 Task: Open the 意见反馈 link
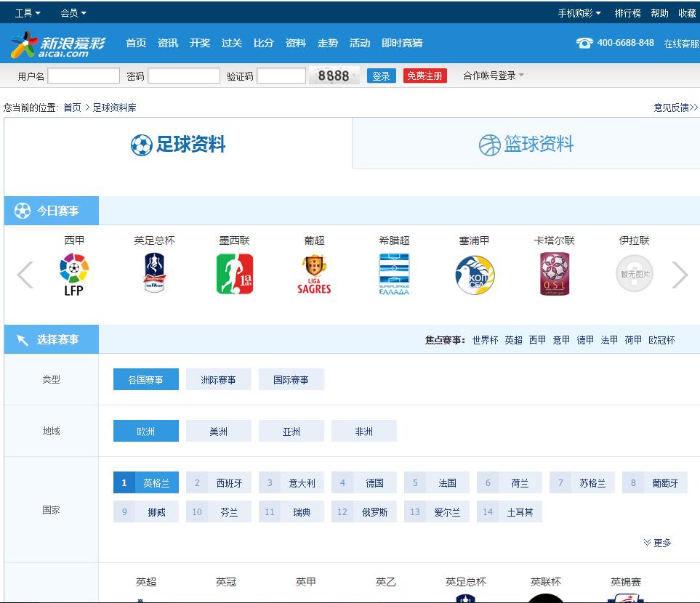pos(675,107)
